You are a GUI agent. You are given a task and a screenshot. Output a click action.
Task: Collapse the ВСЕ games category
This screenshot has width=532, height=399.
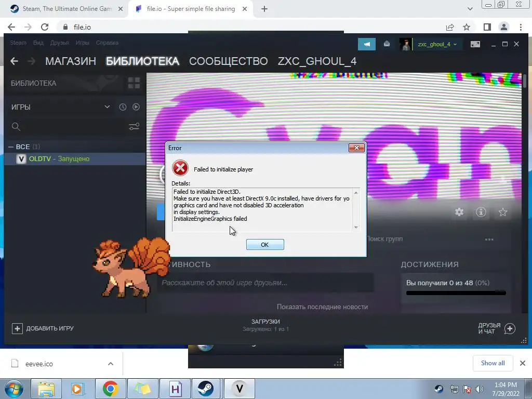11,147
